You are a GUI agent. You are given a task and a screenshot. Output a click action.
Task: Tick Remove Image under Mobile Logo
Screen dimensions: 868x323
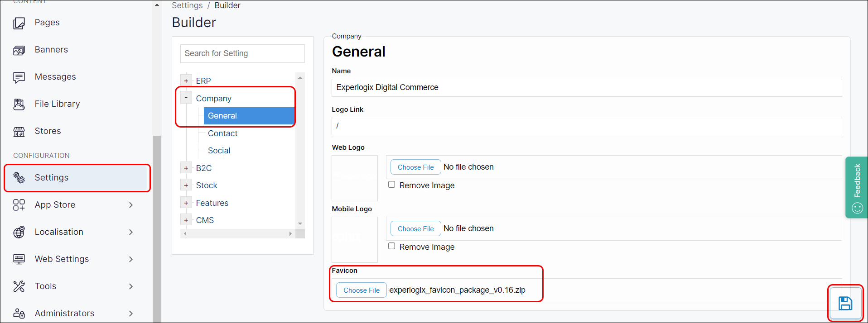pos(392,246)
